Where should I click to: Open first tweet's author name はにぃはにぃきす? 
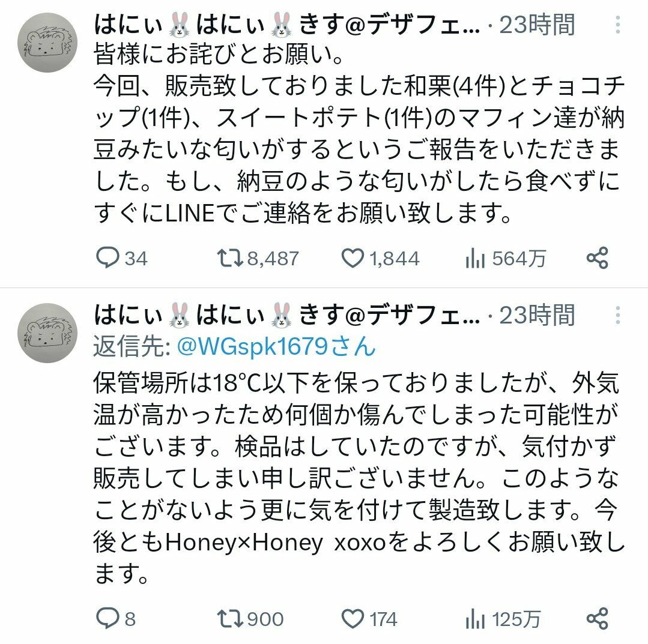click(287, 25)
